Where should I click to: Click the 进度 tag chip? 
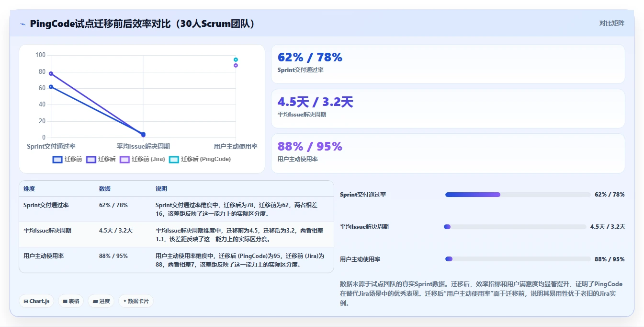pos(101,301)
